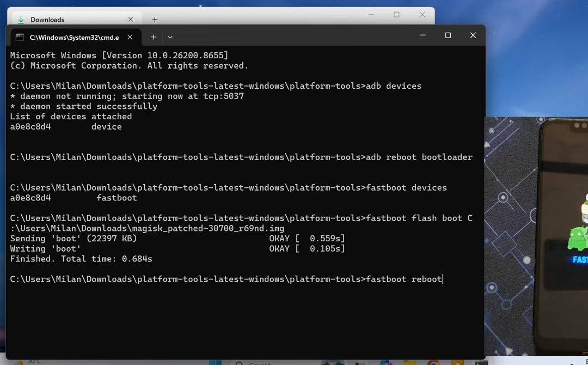Select the cmd.exe terminal tab
Screen dimensions: 588x365
[x=75, y=37]
